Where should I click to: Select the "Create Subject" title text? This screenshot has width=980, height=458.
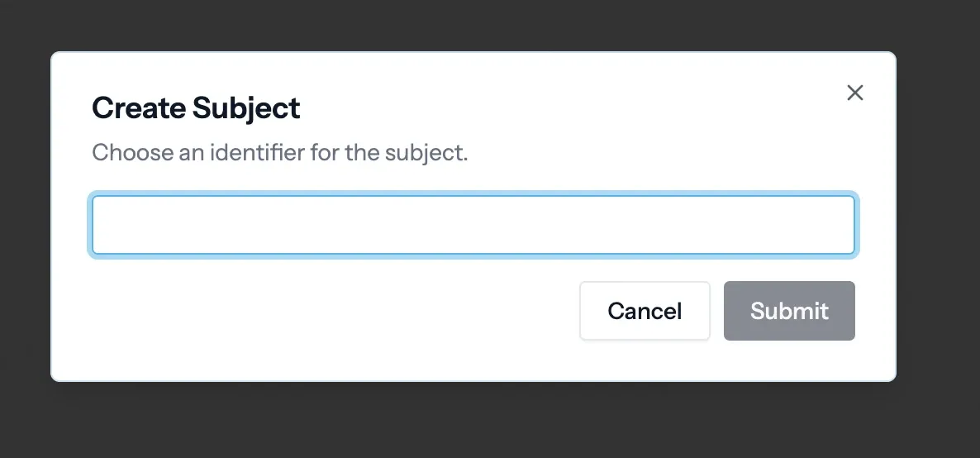(196, 107)
